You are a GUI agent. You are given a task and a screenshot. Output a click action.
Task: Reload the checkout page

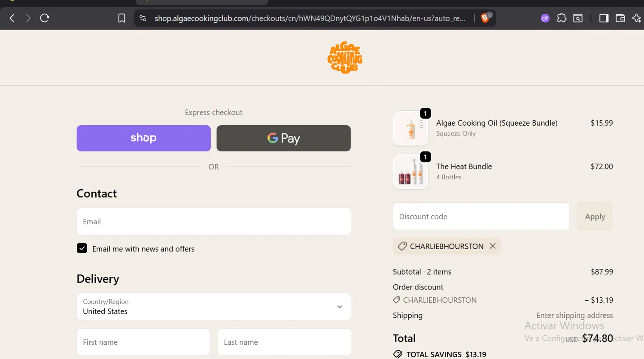coord(45,18)
